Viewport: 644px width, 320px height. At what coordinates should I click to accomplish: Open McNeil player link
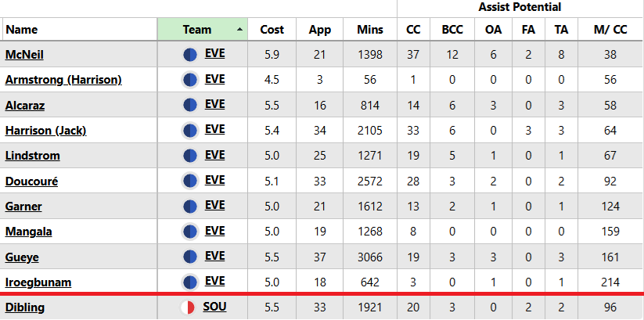click(24, 54)
